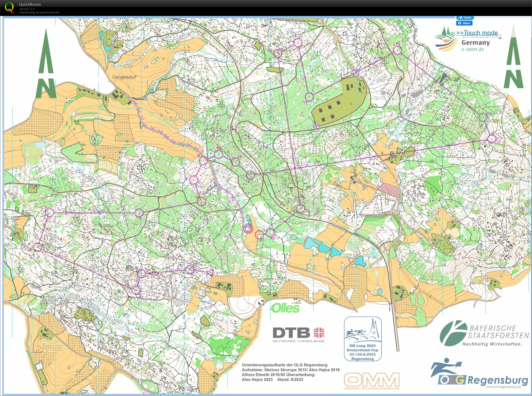Screen dimensions: 532x396
Task: Click control circle number 19
Action: tap(300, 209)
